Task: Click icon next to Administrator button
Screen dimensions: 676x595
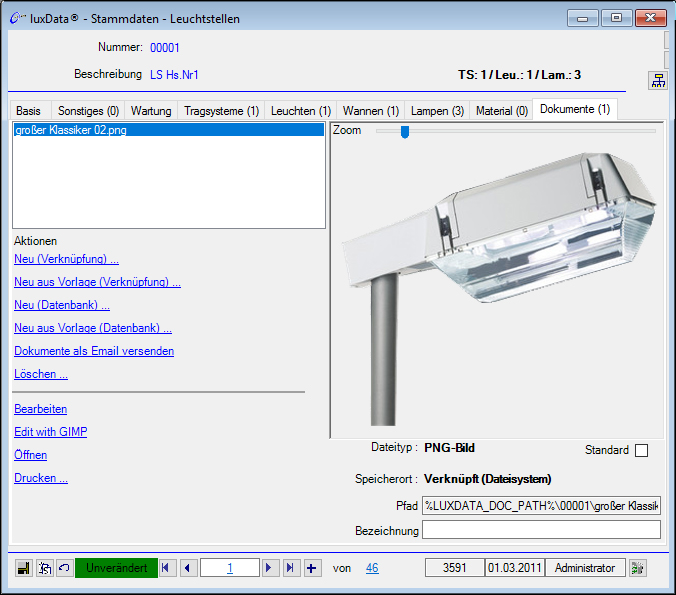Action: (638, 568)
